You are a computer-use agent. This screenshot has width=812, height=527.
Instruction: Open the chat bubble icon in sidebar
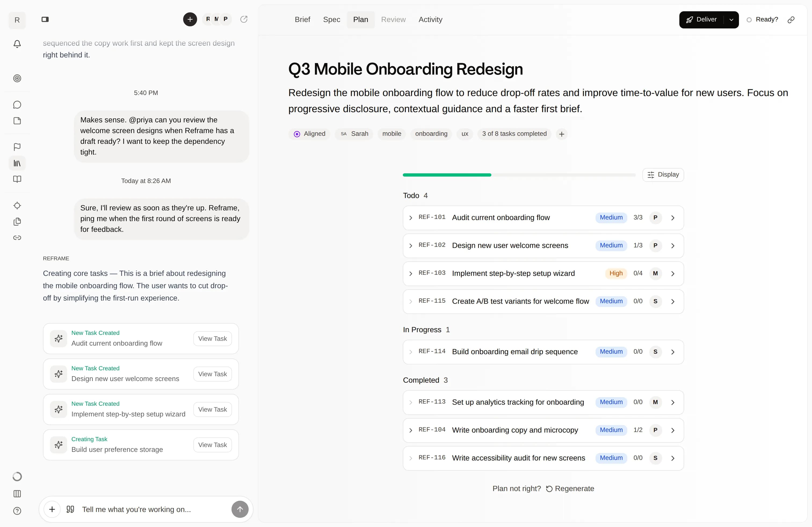(17, 105)
